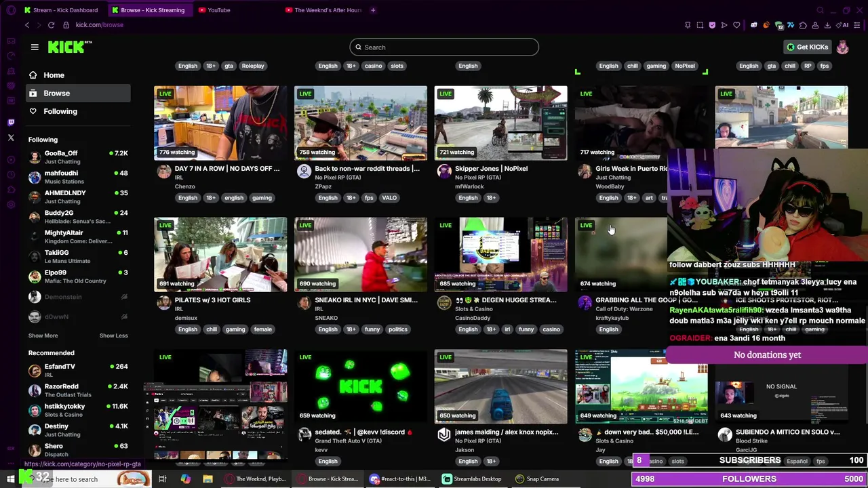Viewport: 868px width, 488px height.
Task: Open Destiny recommended channel
Action: pos(78,430)
